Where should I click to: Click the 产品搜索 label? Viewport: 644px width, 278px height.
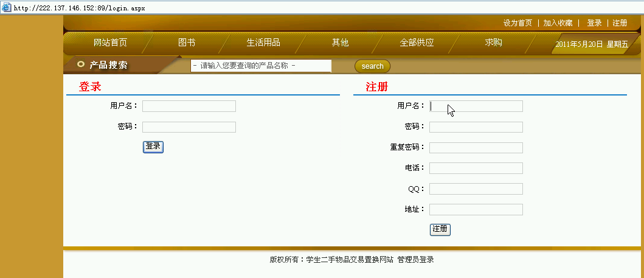(108, 65)
